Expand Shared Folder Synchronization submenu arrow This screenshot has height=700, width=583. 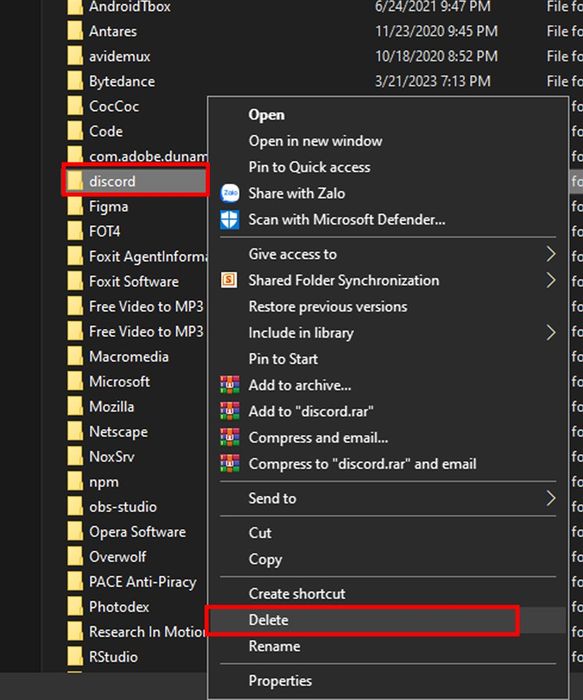coord(551,280)
